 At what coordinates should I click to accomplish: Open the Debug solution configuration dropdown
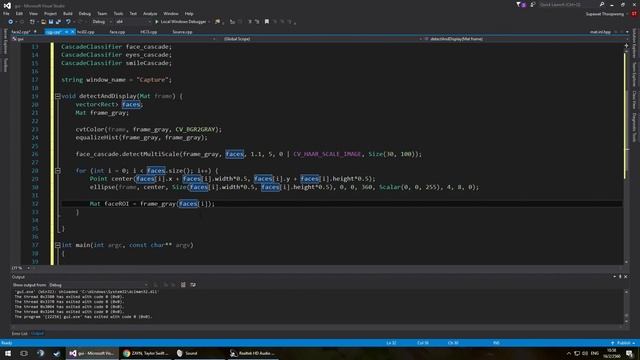[101, 22]
